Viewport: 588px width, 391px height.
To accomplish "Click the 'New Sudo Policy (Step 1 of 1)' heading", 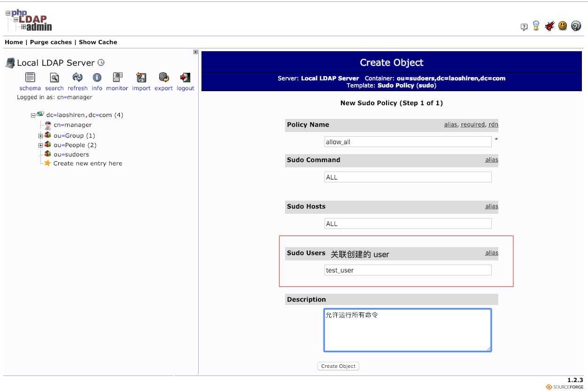I will point(392,103).
